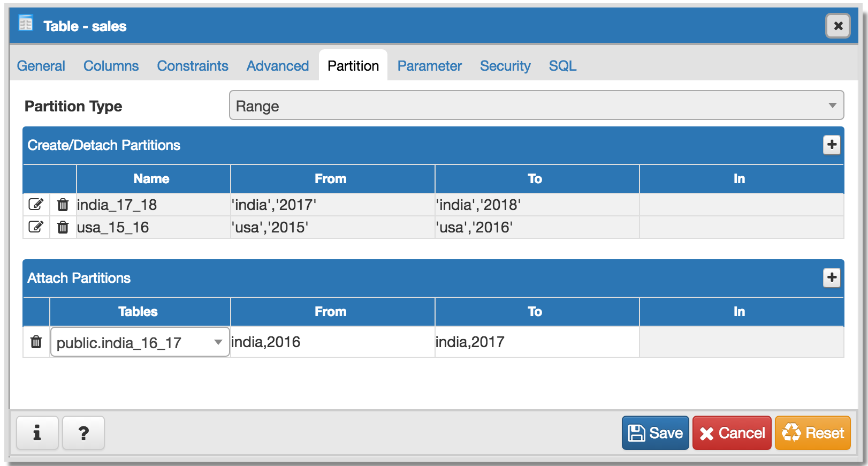Open help with the question mark button

(83, 433)
